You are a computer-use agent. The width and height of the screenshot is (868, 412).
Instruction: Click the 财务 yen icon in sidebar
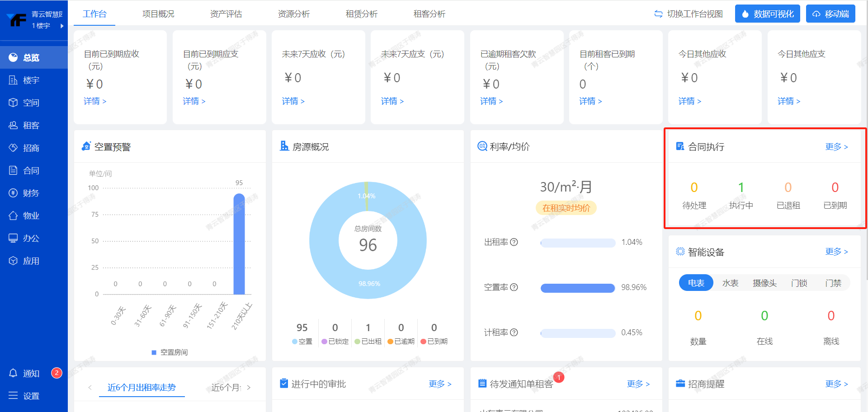coord(13,193)
